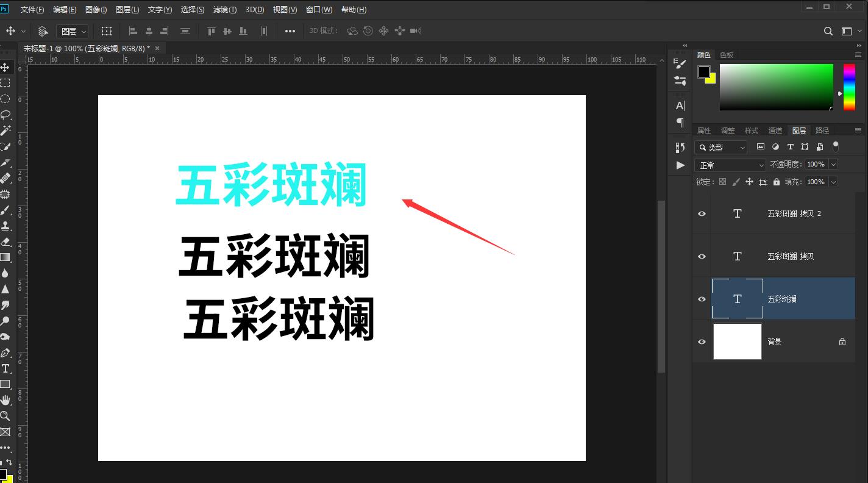Viewport: 868px width, 483px height.
Task: Open the blend mode dropdown showing 正常
Action: pyautogui.click(x=730, y=165)
